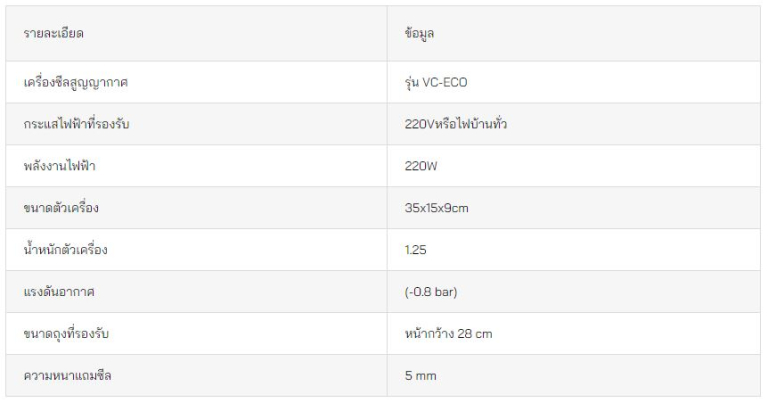Click the ข้อมูล column header
Viewport: 768px width, 403px height.
419,33
